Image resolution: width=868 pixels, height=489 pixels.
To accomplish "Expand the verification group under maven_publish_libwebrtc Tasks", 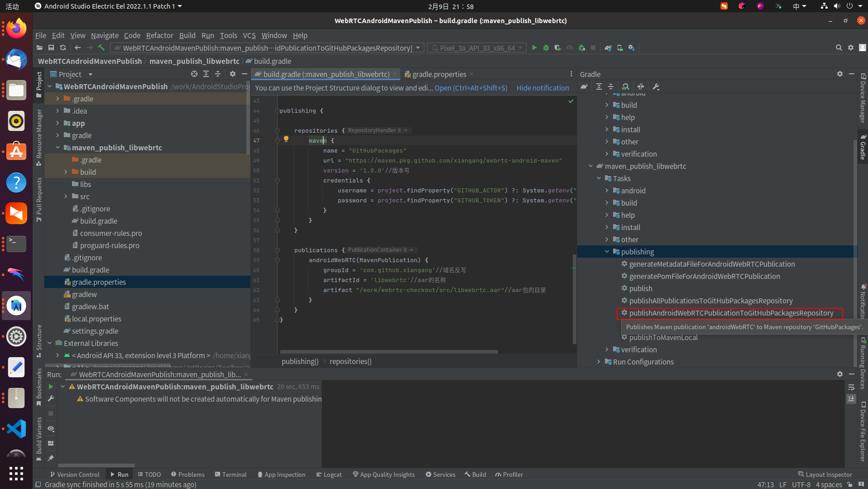I will 607,350.
